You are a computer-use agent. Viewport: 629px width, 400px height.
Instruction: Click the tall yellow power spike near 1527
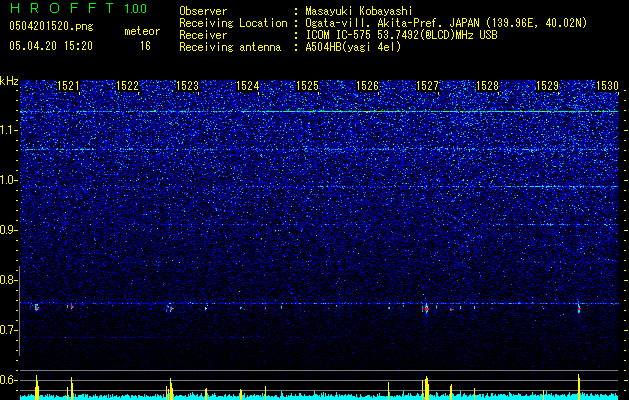[426, 388]
